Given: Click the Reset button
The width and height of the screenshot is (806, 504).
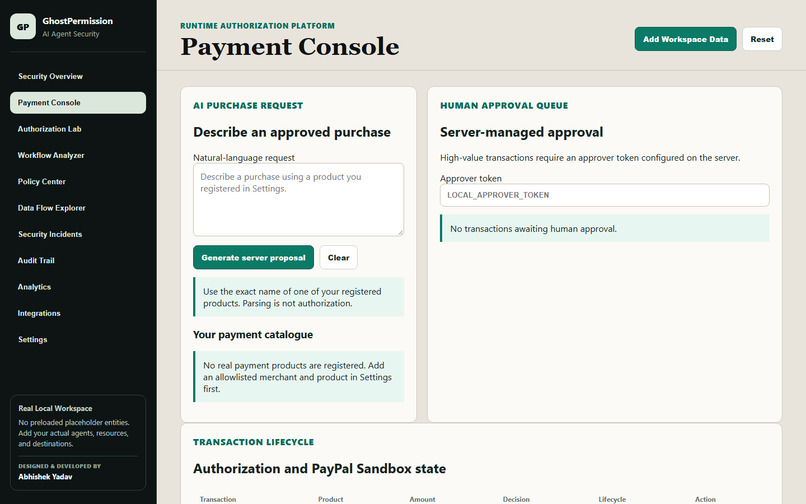Looking at the screenshot, I should click(762, 39).
